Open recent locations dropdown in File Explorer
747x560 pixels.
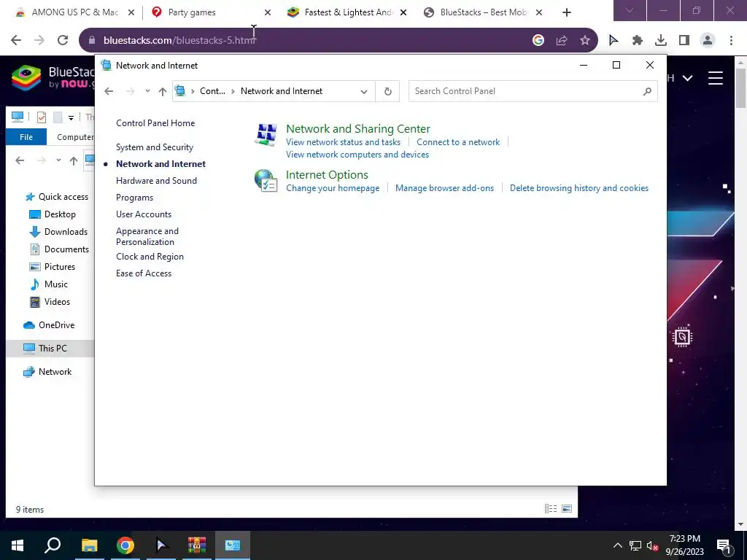[x=58, y=160]
